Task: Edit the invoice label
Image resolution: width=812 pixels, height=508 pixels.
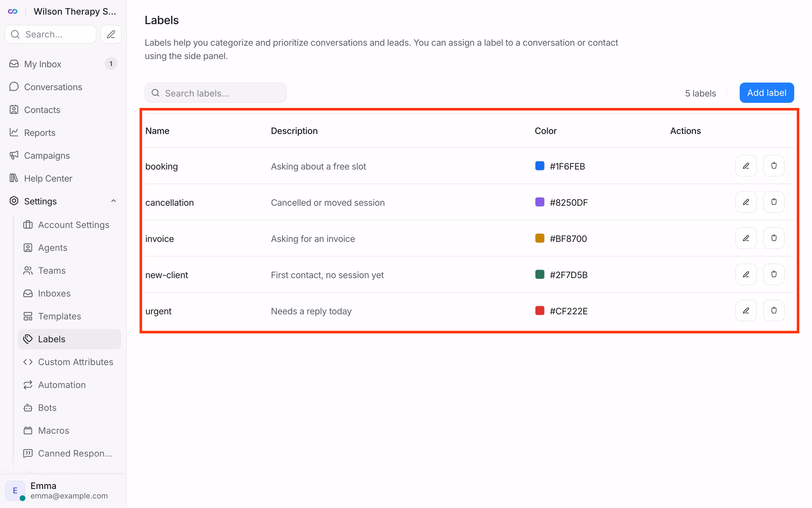Action: [746, 238]
